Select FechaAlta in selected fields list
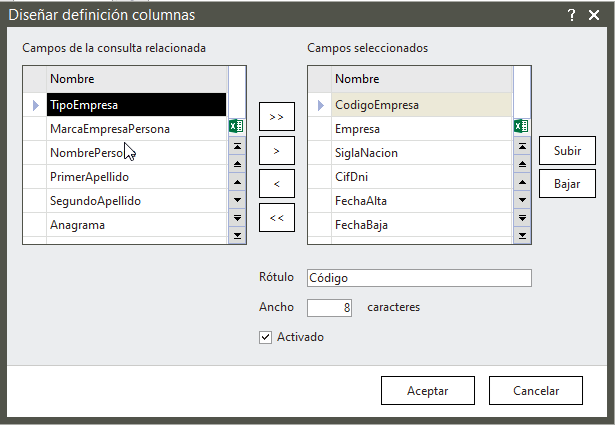Viewport: 615px width, 425px height. pos(361,201)
